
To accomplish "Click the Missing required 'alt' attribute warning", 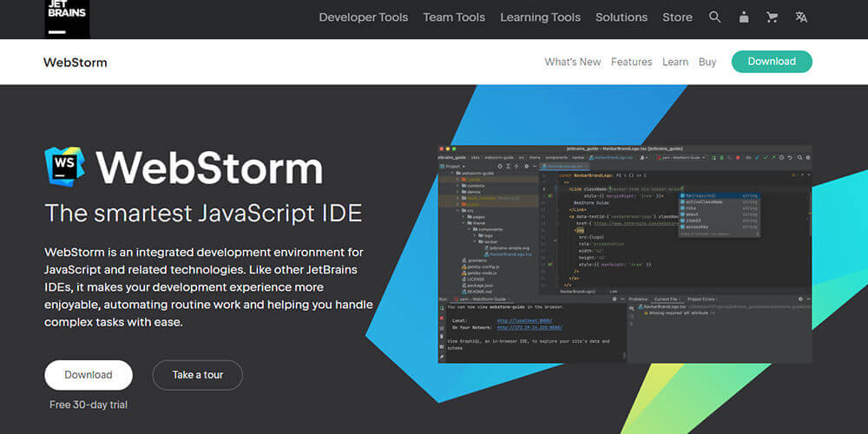I will [678, 313].
